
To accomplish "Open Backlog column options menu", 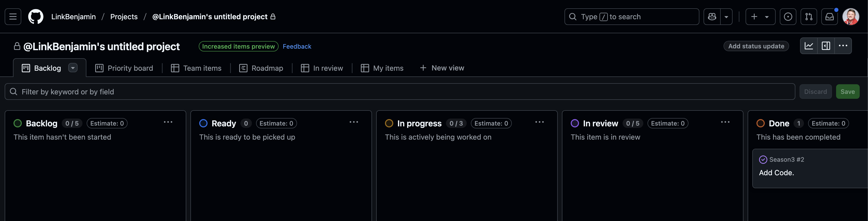I will 168,122.
